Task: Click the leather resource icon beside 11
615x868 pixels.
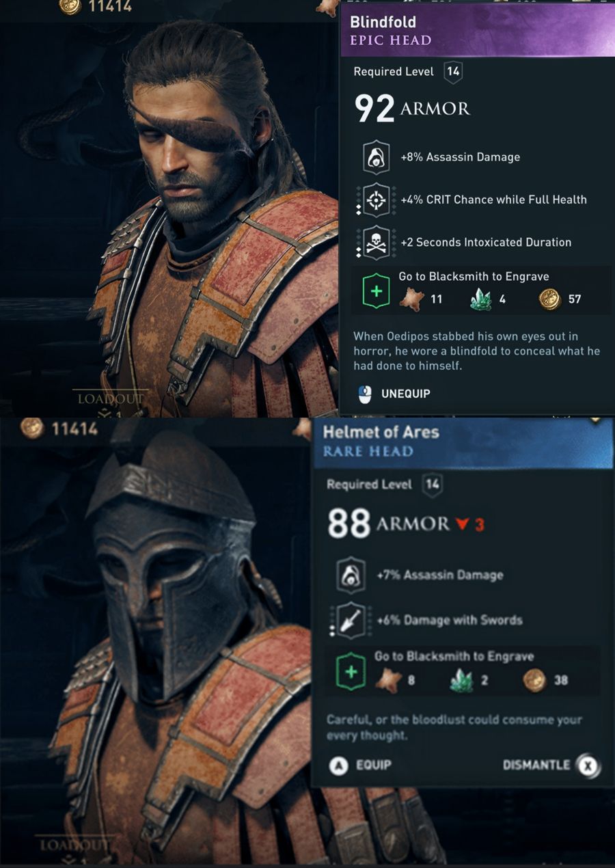Action: click(x=411, y=299)
